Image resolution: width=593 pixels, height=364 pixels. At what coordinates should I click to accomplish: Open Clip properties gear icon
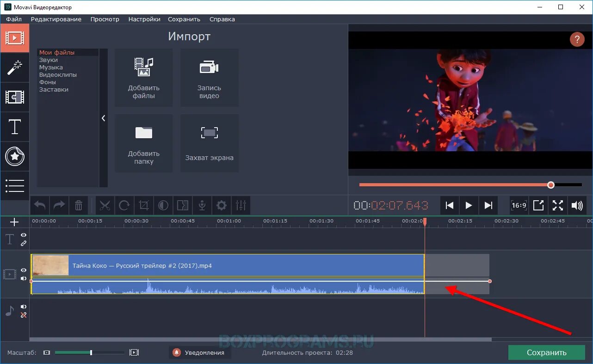point(222,205)
